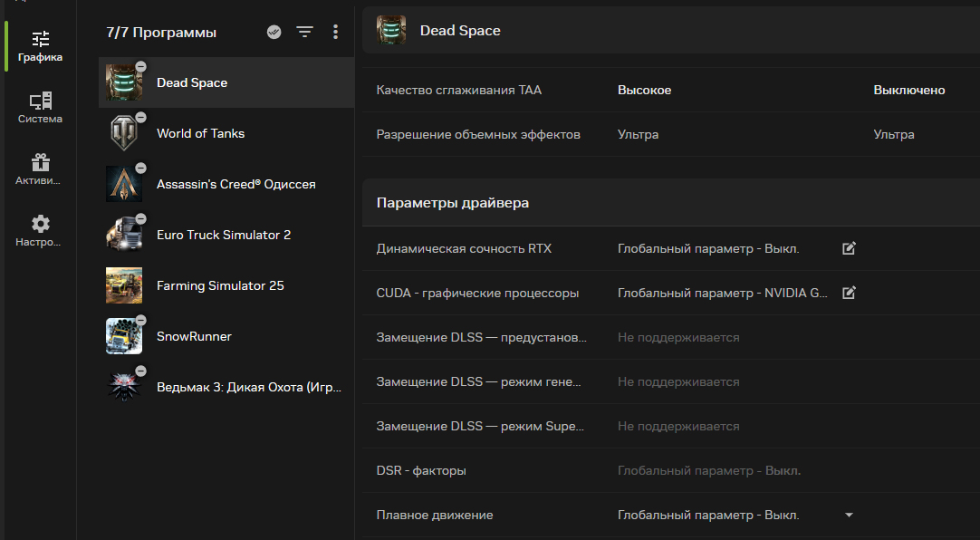The height and width of the screenshot is (540, 980).
Task: Open the three-dot more options menu
Action: (335, 33)
